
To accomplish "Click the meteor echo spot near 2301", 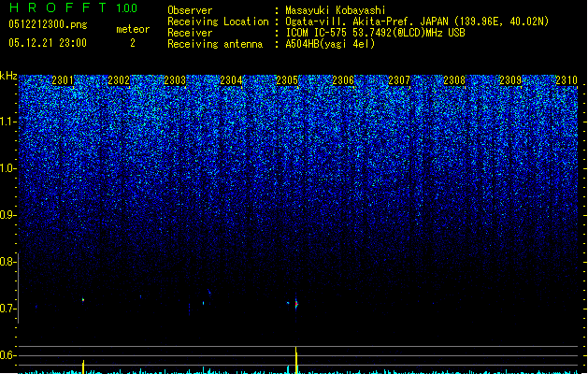I will 83,300.
